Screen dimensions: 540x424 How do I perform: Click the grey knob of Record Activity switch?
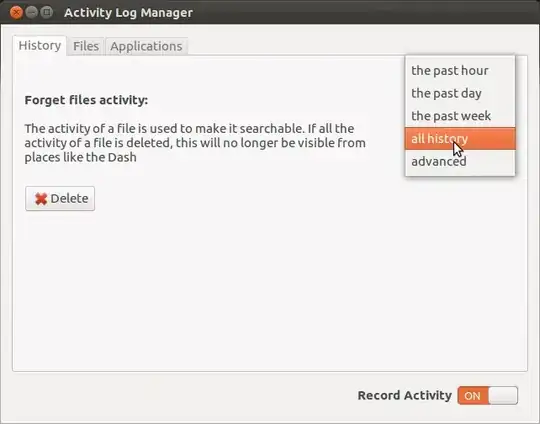click(x=503, y=395)
